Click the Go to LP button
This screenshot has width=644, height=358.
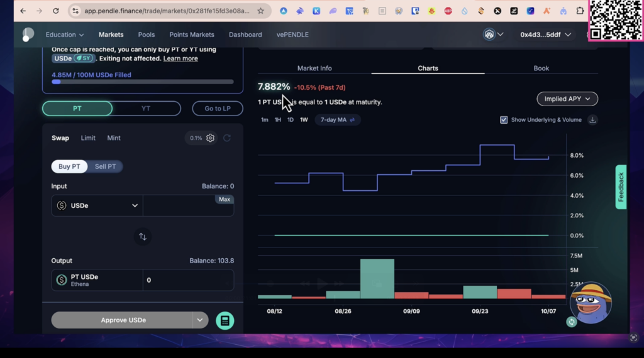pos(218,109)
